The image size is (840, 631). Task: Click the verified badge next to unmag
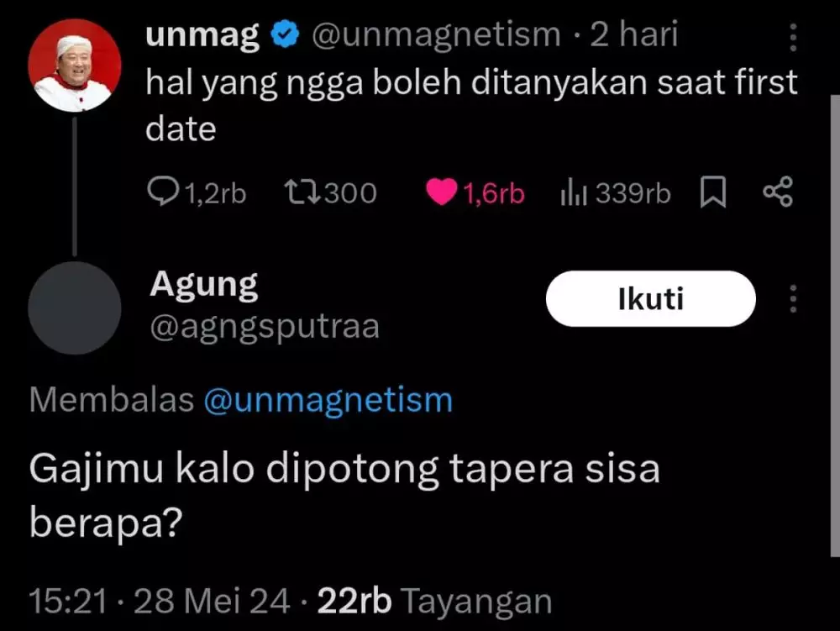(284, 34)
